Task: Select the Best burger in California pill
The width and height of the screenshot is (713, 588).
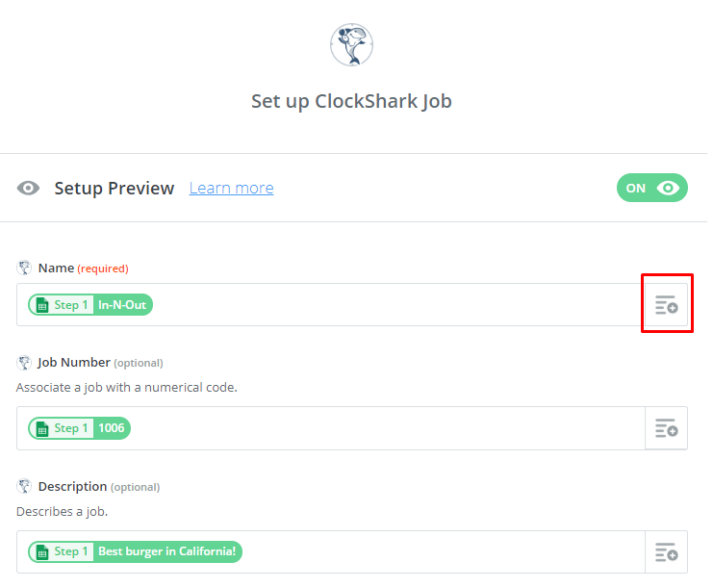Action: (135, 551)
